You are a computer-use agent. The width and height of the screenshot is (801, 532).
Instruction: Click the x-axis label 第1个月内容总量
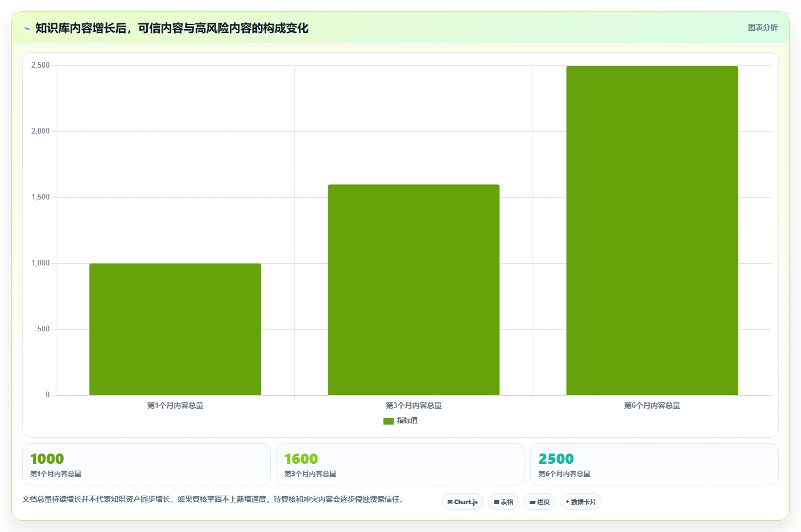point(175,405)
